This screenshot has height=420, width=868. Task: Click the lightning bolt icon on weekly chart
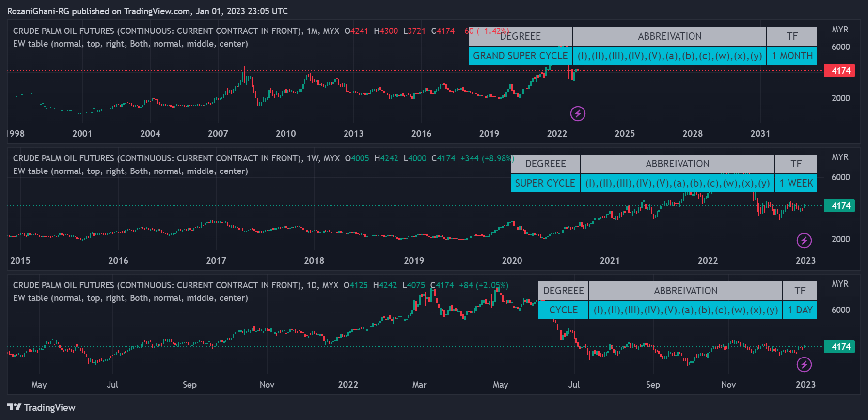coord(804,240)
